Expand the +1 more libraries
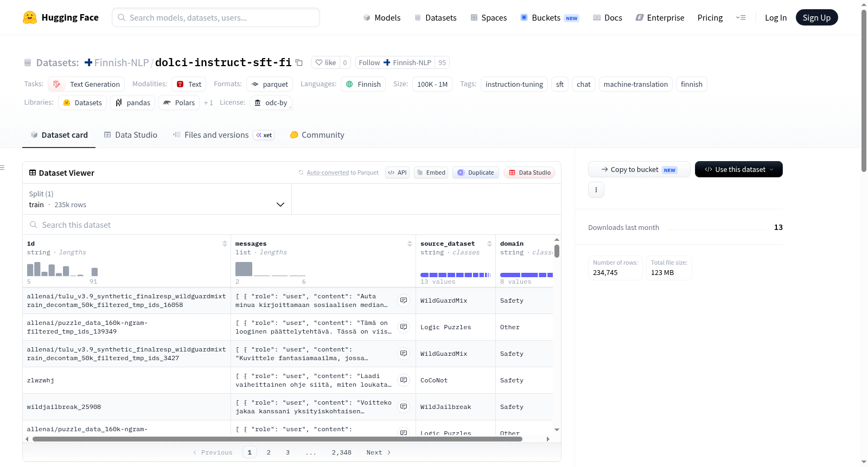868x467 pixels. pos(208,103)
